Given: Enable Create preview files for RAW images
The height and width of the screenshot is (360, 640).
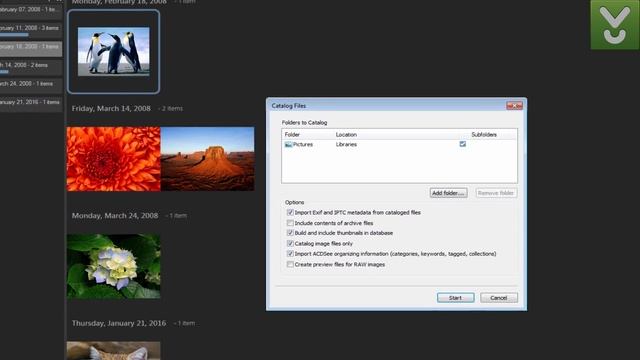Looking at the screenshot, I should tap(290, 264).
